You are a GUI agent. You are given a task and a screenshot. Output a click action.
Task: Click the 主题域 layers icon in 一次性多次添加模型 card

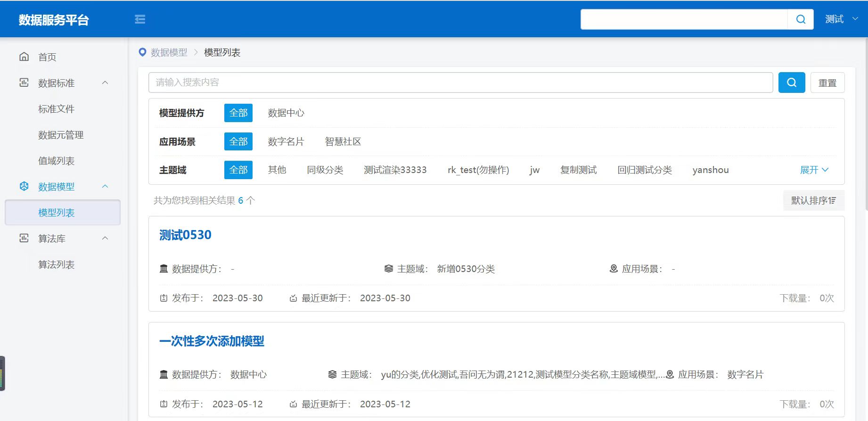[x=333, y=374]
